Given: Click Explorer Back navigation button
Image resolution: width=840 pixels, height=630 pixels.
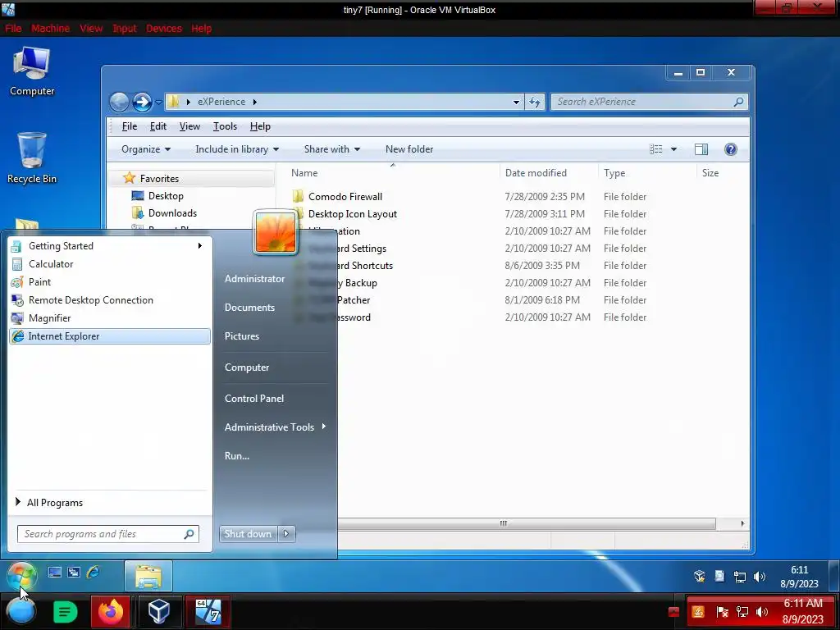Looking at the screenshot, I should tap(119, 102).
